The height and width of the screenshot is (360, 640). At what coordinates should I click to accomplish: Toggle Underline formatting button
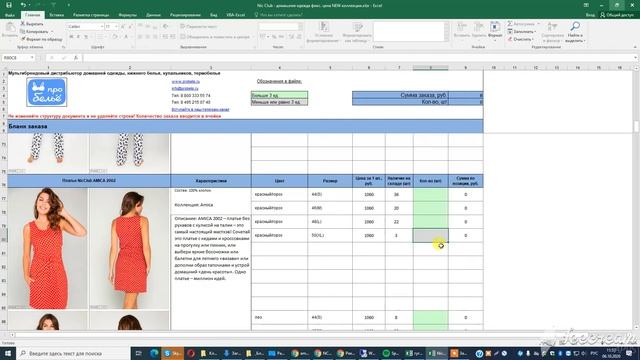click(86, 37)
